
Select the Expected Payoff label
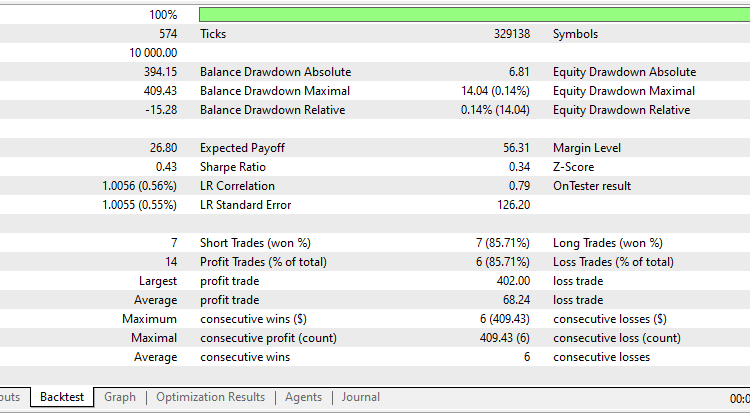[x=243, y=148]
